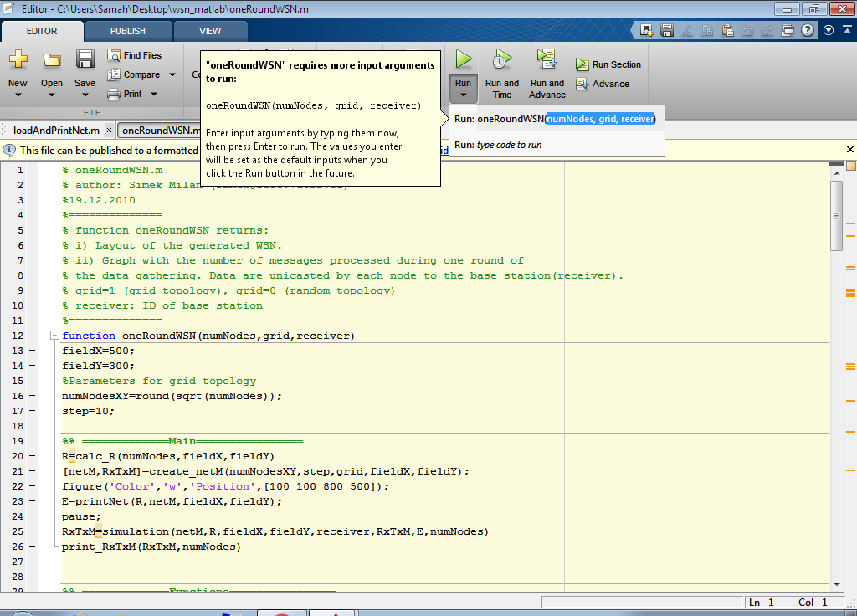Collapse the function code fold at line 12
This screenshot has height=616, width=857.
point(54,336)
